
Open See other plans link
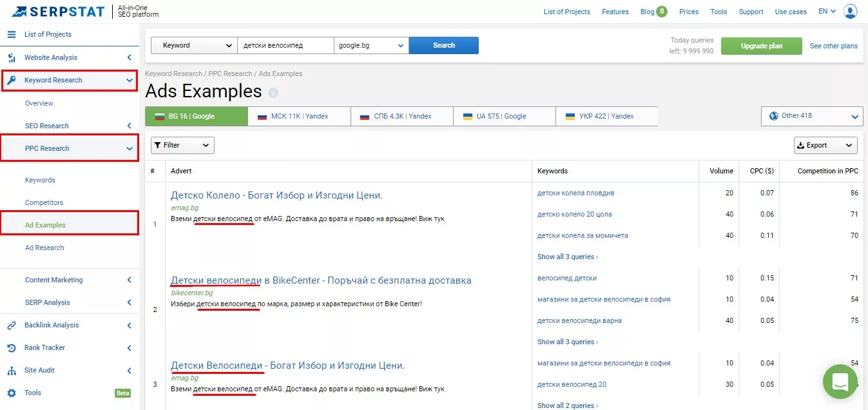834,46
